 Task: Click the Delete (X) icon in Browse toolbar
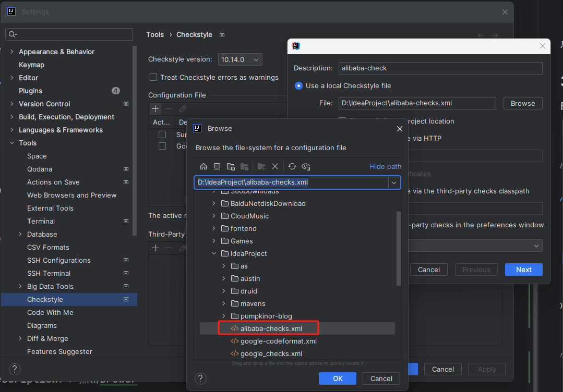(275, 167)
